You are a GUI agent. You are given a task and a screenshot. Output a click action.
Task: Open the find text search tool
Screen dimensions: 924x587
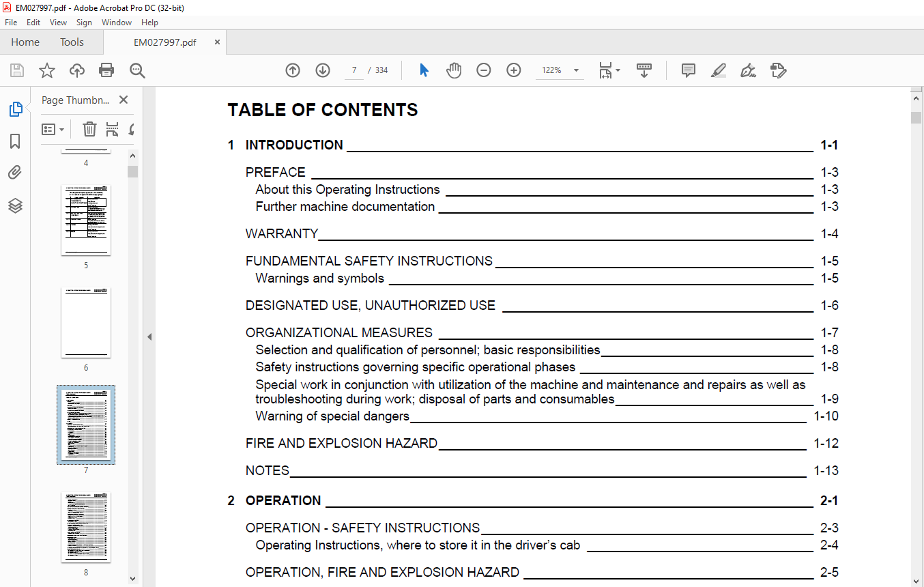point(137,70)
